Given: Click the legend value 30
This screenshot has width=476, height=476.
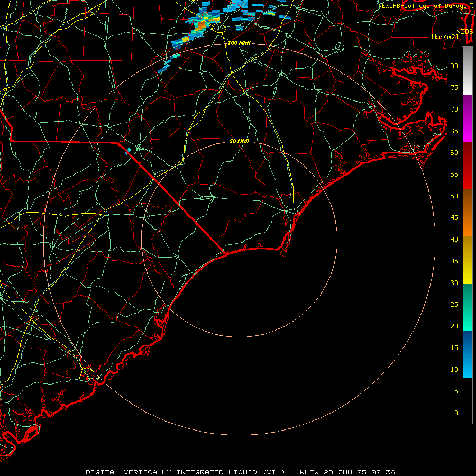Looking at the screenshot, I should coord(454,282).
